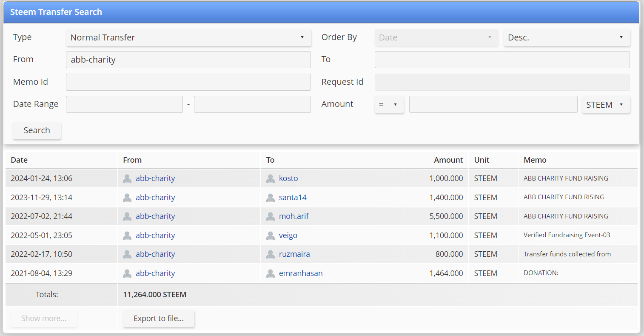
Task: Select the date 2022-07-02, 21:44
Action: (42, 216)
